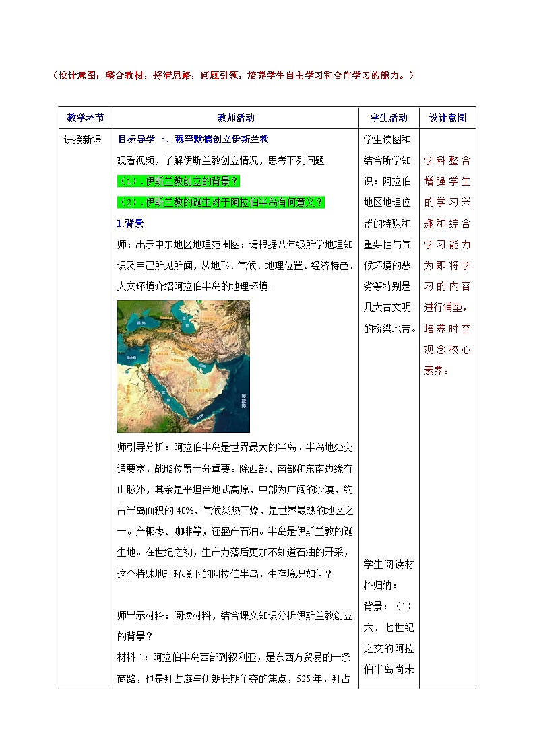
Task: Click the paragraph starting 师：出示中东地区
Action: pos(235,265)
